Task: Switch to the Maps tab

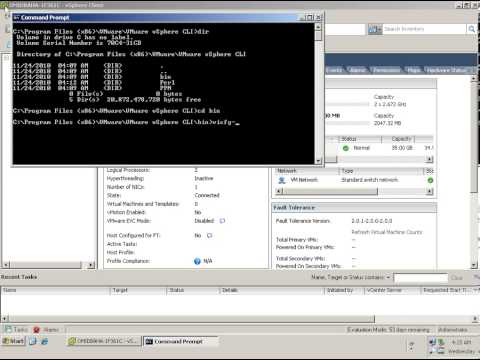Action: [414, 70]
